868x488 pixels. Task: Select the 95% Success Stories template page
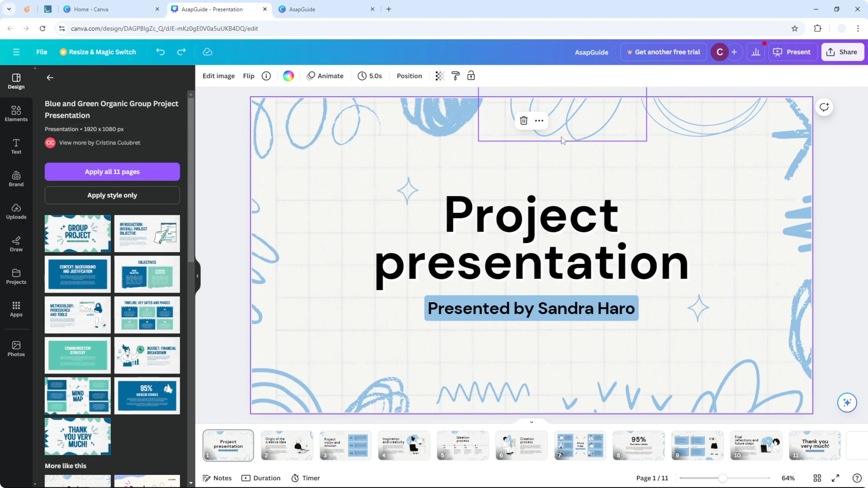coord(147,396)
